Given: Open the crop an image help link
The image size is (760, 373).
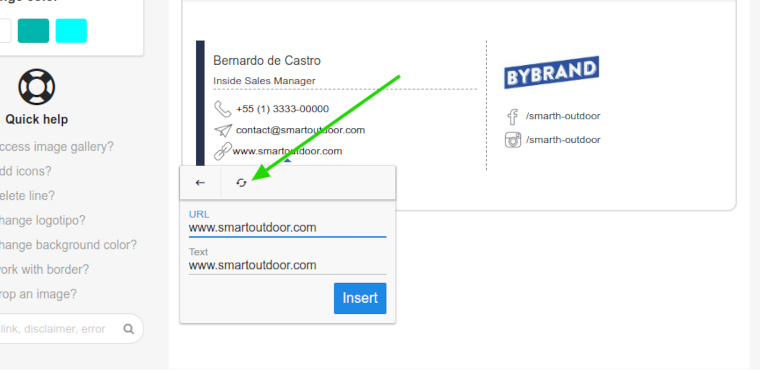Looking at the screenshot, I should [x=38, y=295].
